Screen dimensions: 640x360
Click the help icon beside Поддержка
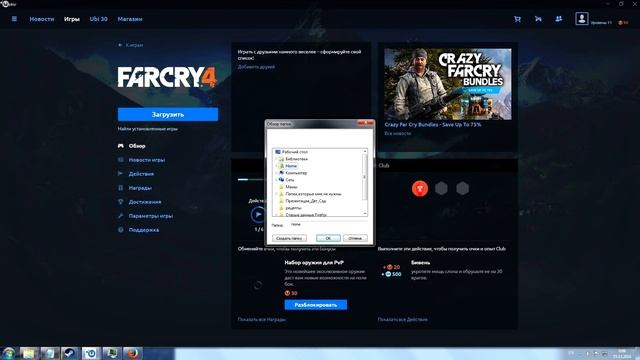[120, 230]
